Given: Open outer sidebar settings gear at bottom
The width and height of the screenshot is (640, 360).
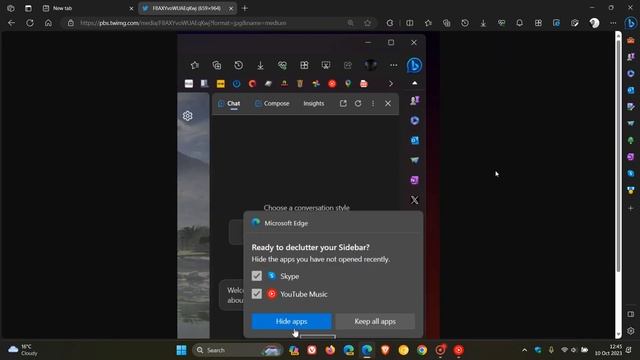Looking at the screenshot, I should click(631, 331).
